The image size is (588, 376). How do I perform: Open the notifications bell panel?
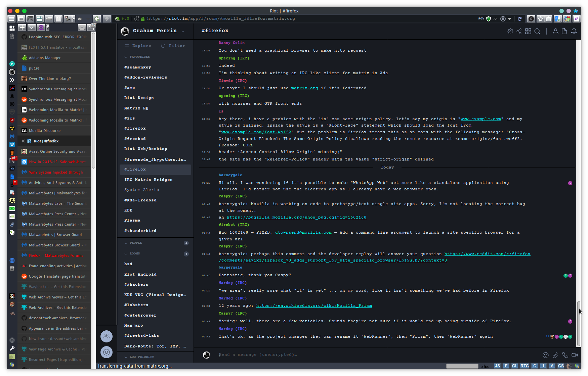point(574,31)
